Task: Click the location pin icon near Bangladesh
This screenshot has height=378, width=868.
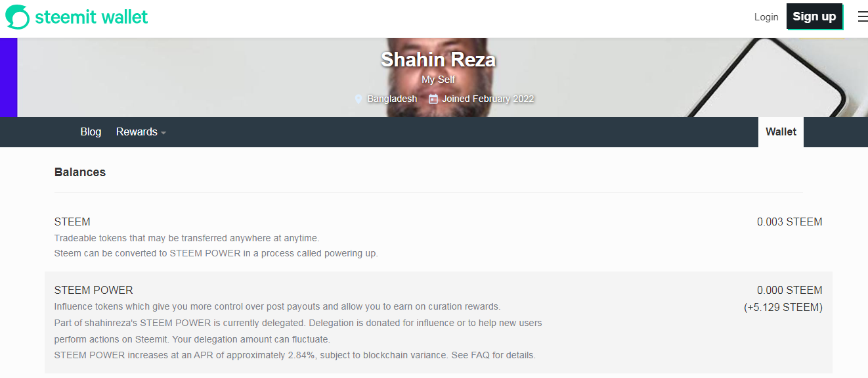Action: coord(358,99)
